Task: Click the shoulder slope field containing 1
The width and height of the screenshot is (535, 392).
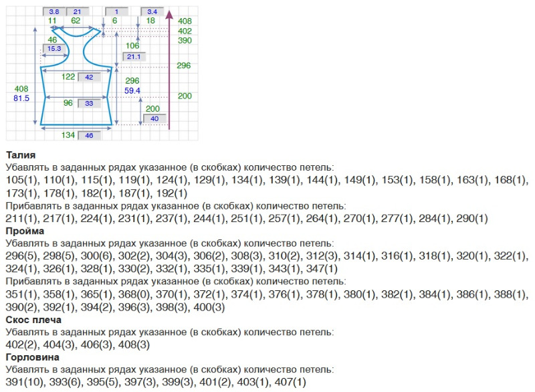Action: pyautogui.click(x=116, y=11)
